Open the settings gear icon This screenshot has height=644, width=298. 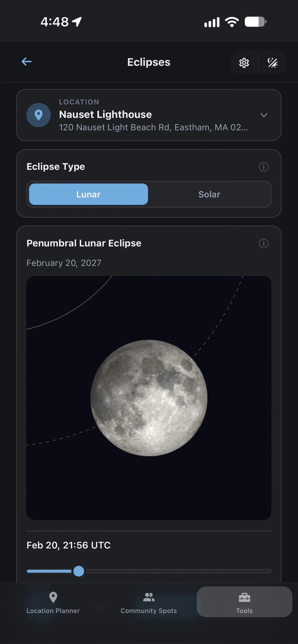click(244, 63)
